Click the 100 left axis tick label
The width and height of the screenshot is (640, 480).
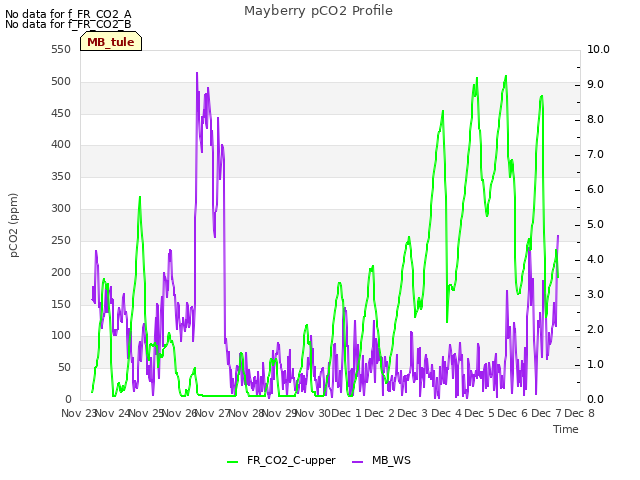point(61,336)
